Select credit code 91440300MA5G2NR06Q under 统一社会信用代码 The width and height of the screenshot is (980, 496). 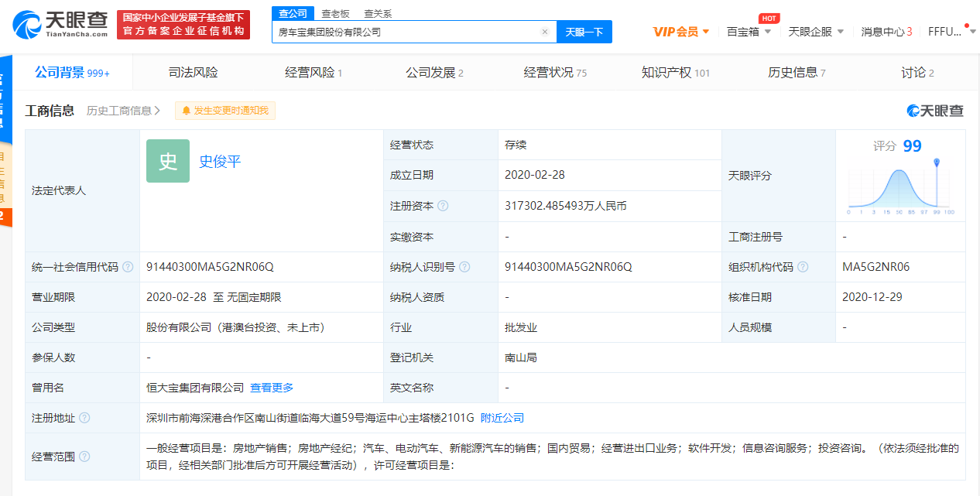(x=210, y=267)
